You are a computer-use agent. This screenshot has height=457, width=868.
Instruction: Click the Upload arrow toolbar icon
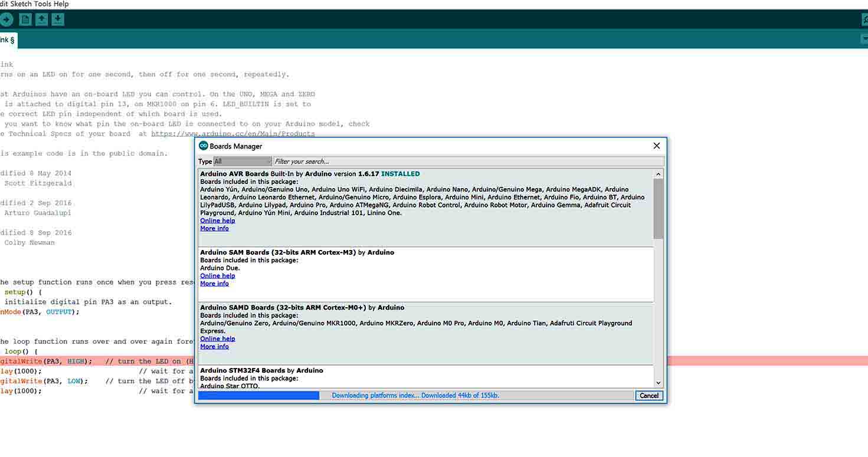[x=6, y=19]
